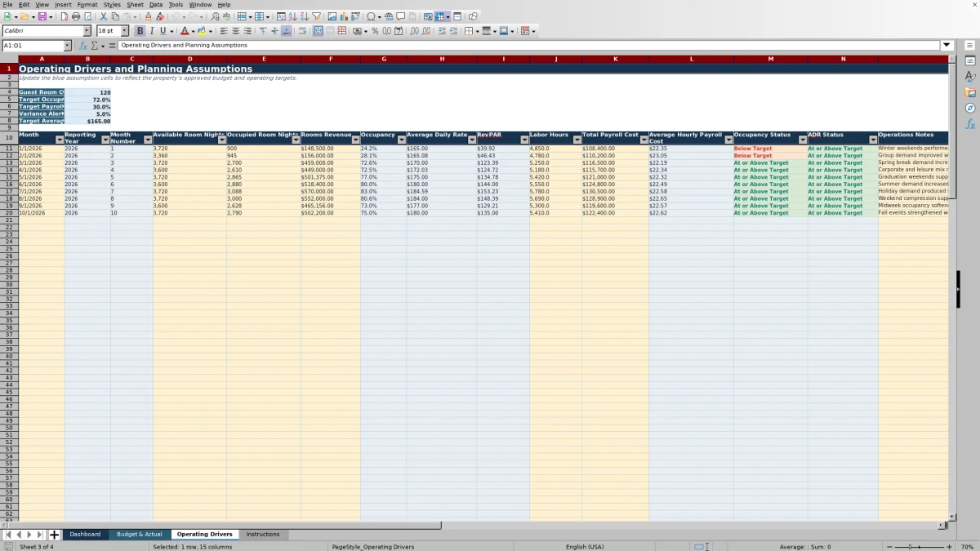Switch to the Instructions sheet tab
Screen dimensions: 980x551
pos(263,535)
